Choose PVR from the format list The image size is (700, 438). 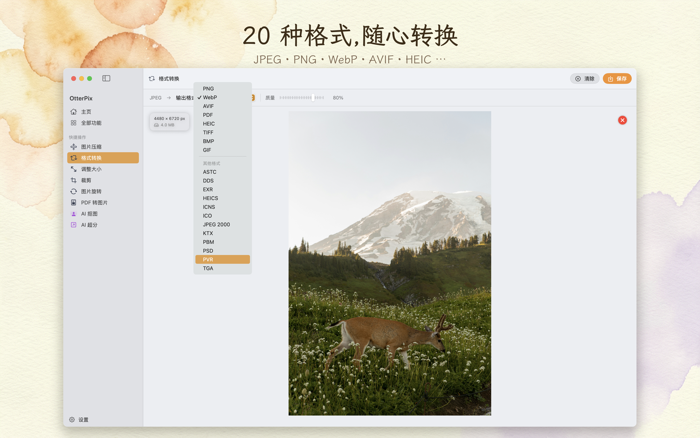click(x=222, y=259)
